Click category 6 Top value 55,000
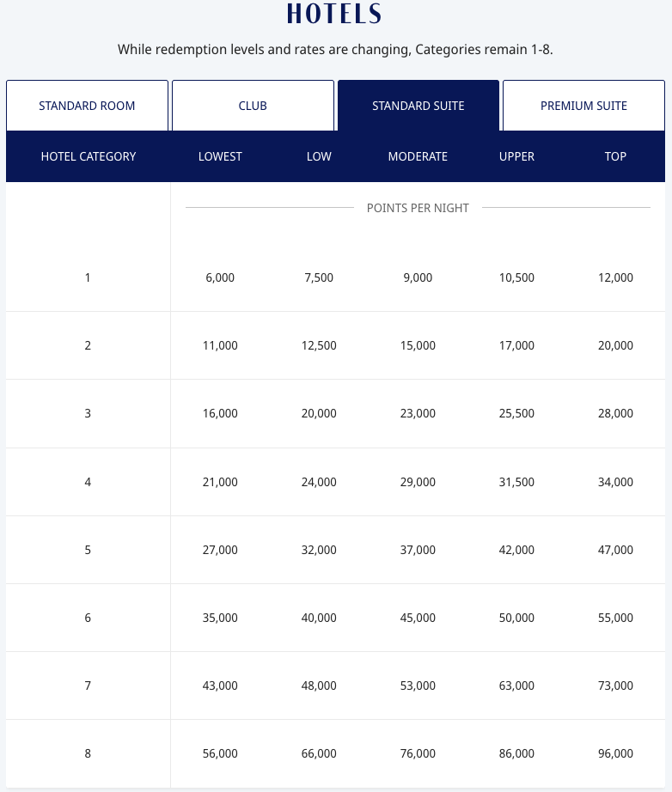The image size is (672, 792). (x=615, y=618)
